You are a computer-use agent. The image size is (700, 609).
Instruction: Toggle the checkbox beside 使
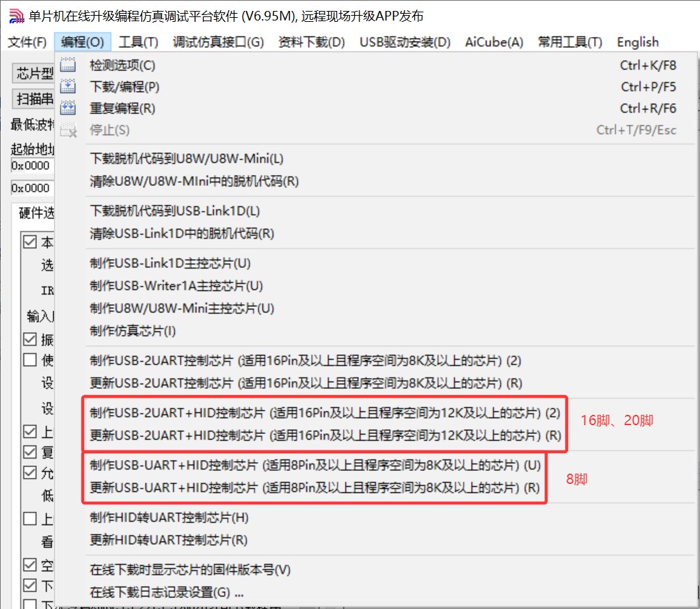pyautogui.click(x=30, y=360)
